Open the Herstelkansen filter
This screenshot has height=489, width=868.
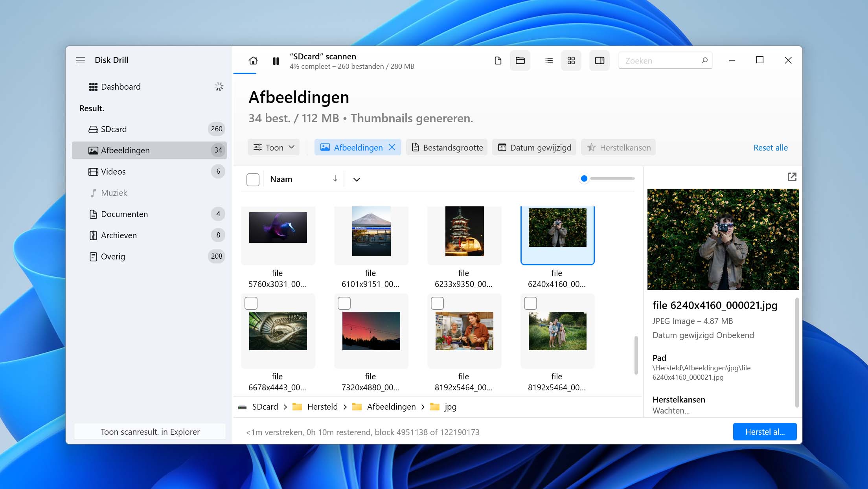[x=618, y=147]
